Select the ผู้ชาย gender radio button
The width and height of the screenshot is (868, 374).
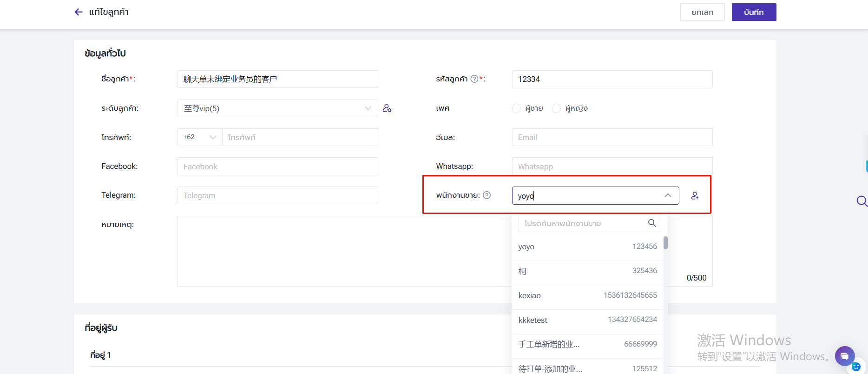(516, 108)
